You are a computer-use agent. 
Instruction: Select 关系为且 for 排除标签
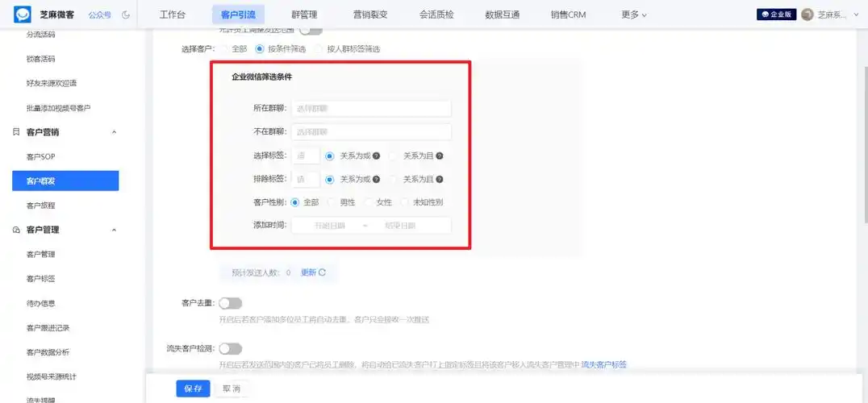tap(393, 180)
